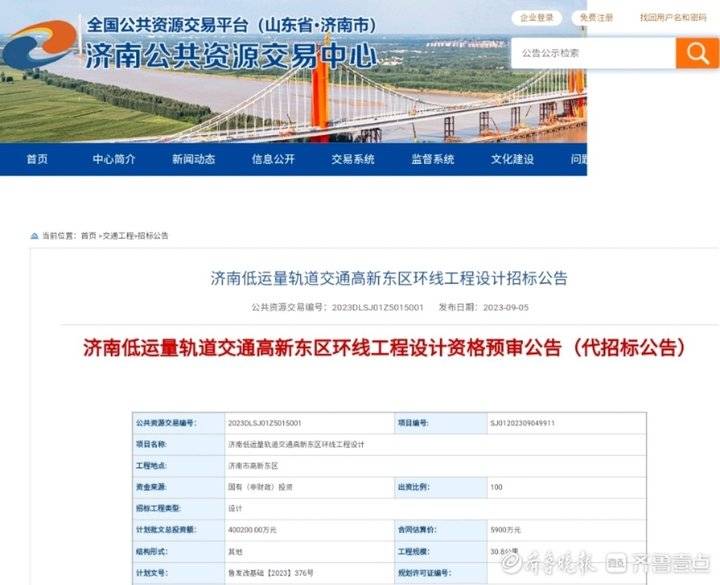The width and height of the screenshot is (720, 585).
Task: Click the blue announcement title heading
Action: pos(389,278)
